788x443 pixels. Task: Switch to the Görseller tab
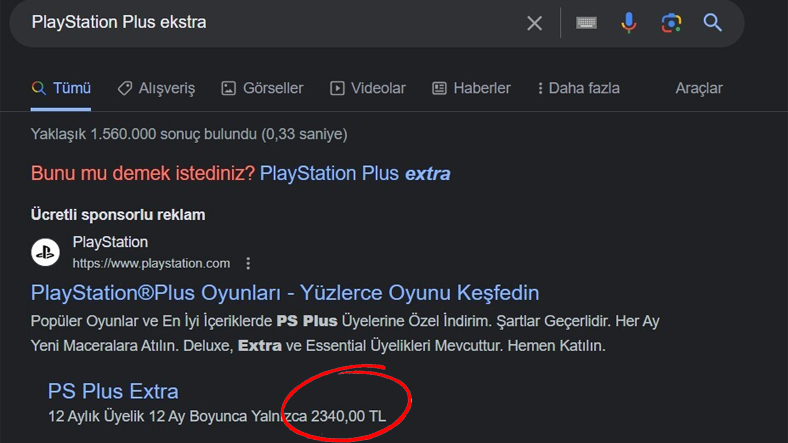click(x=262, y=88)
